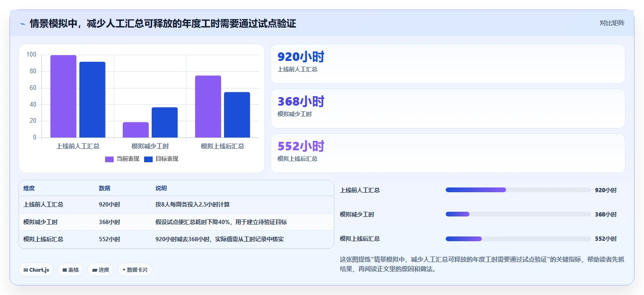Click chart axis label 上线前人工汇总
Viewport: 644px width, 295px height.
click(78, 146)
